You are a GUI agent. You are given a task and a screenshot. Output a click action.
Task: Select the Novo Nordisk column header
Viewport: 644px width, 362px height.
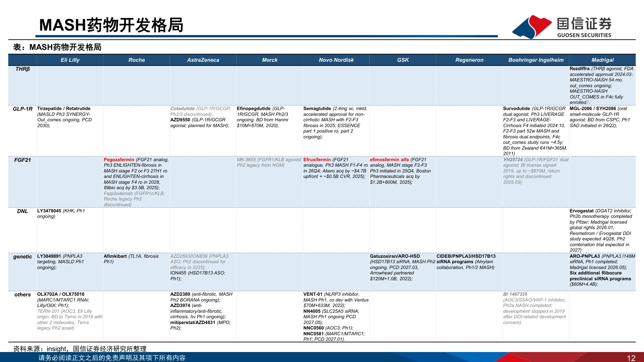tap(336, 60)
